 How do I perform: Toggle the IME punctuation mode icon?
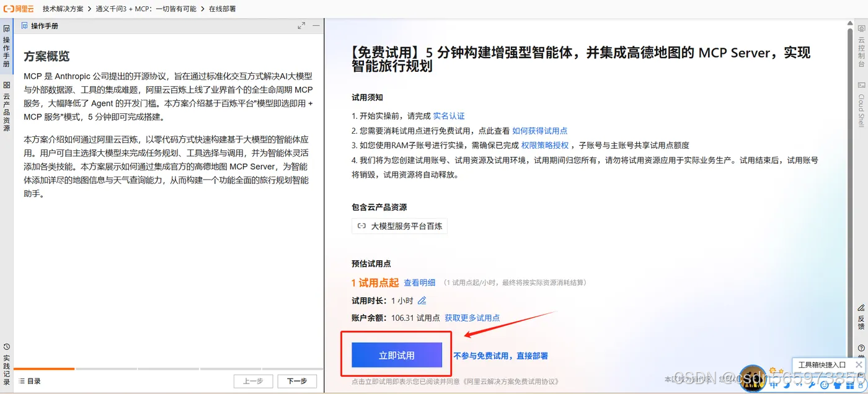point(799,385)
